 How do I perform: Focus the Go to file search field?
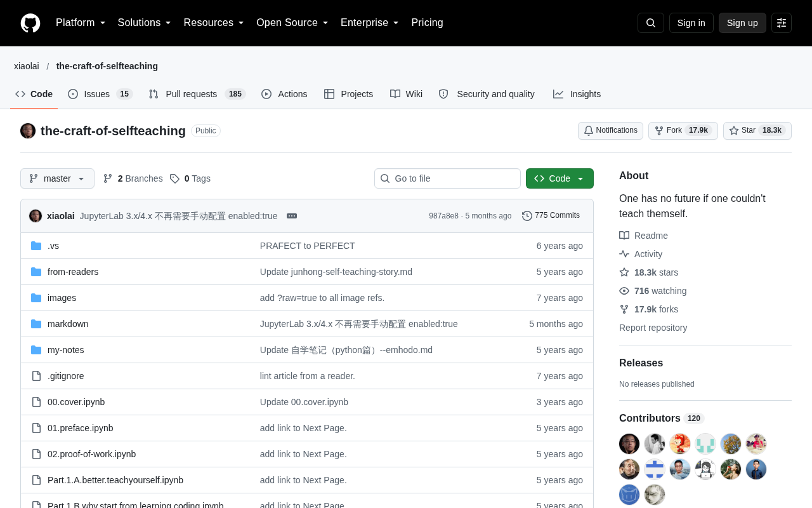pyautogui.click(x=447, y=178)
